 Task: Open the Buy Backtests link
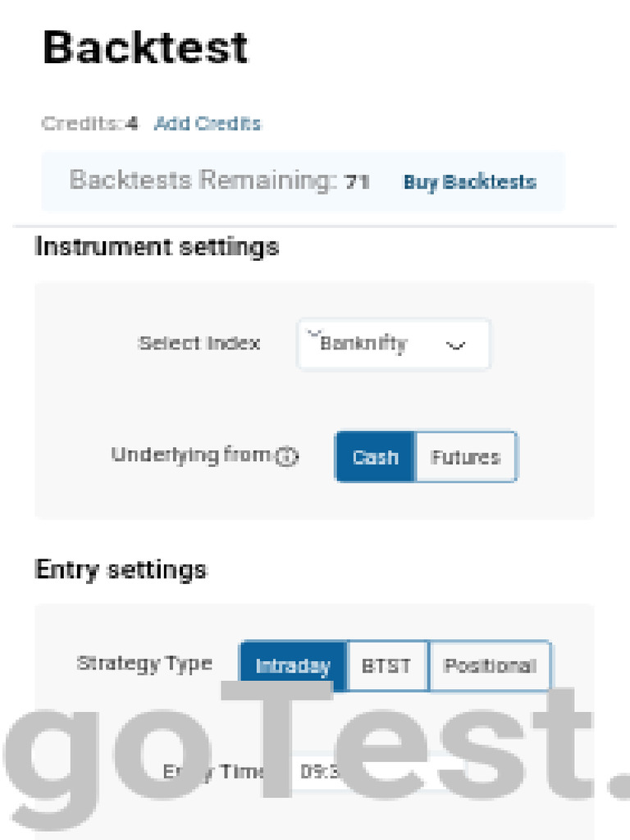469,182
